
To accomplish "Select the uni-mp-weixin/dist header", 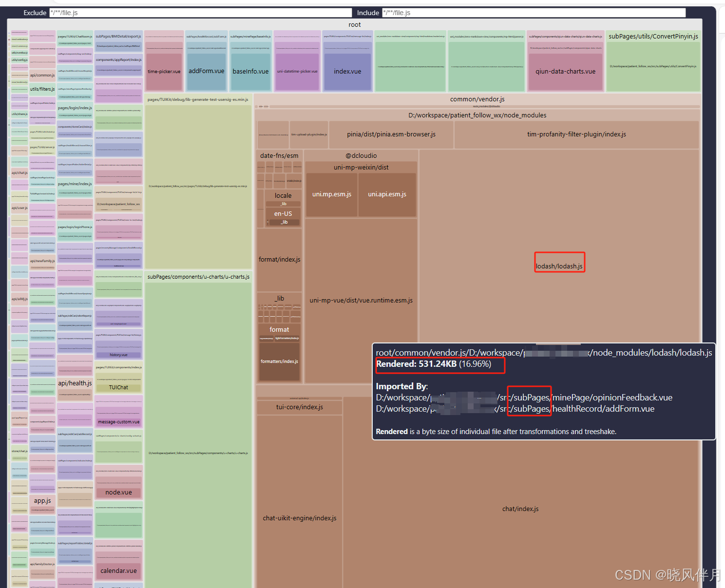I will pos(361,167).
